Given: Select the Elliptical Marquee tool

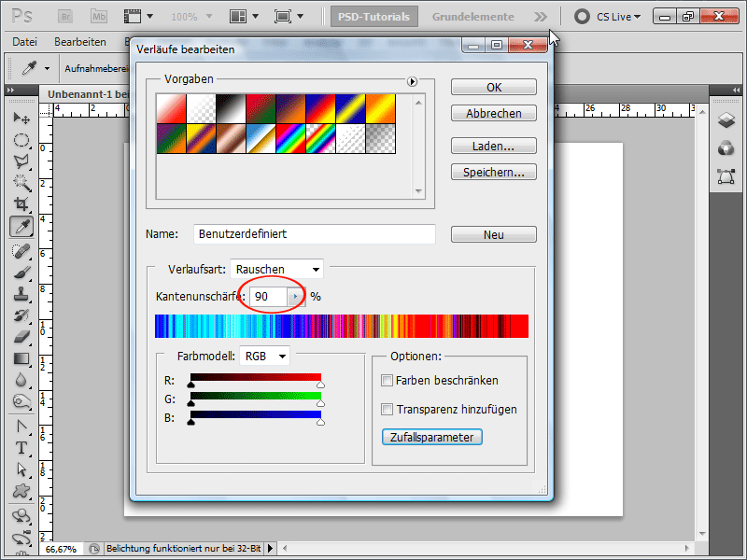Looking at the screenshot, I should click(x=21, y=140).
